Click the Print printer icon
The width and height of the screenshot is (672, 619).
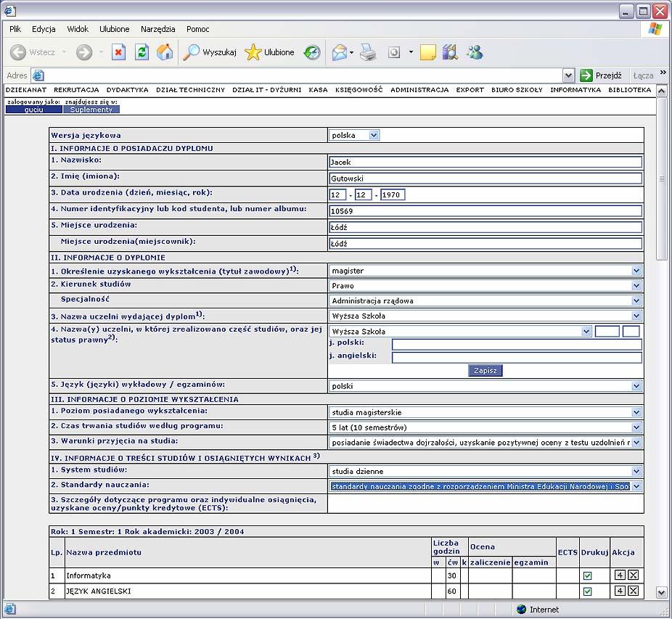[x=368, y=52]
